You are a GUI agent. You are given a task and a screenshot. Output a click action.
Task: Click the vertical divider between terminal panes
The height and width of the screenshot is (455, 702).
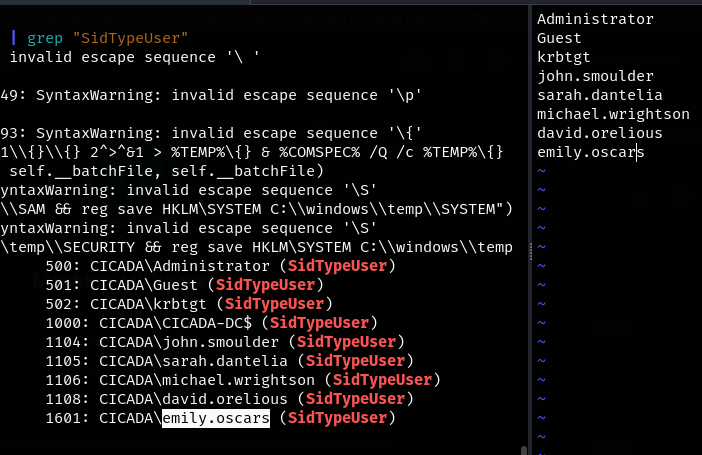pyautogui.click(x=527, y=227)
